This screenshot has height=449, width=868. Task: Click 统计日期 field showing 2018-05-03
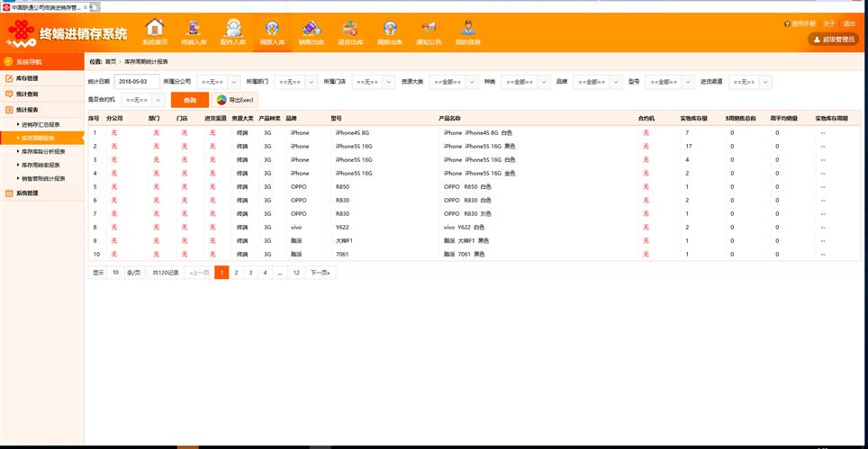pyautogui.click(x=137, y=82)
